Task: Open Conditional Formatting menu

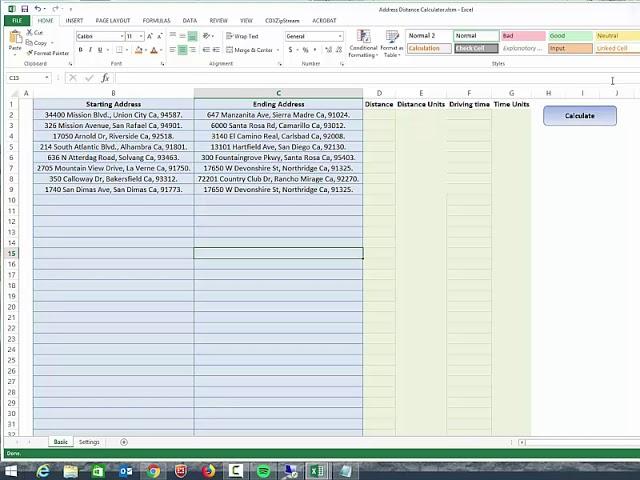Action: pos(363,43)
